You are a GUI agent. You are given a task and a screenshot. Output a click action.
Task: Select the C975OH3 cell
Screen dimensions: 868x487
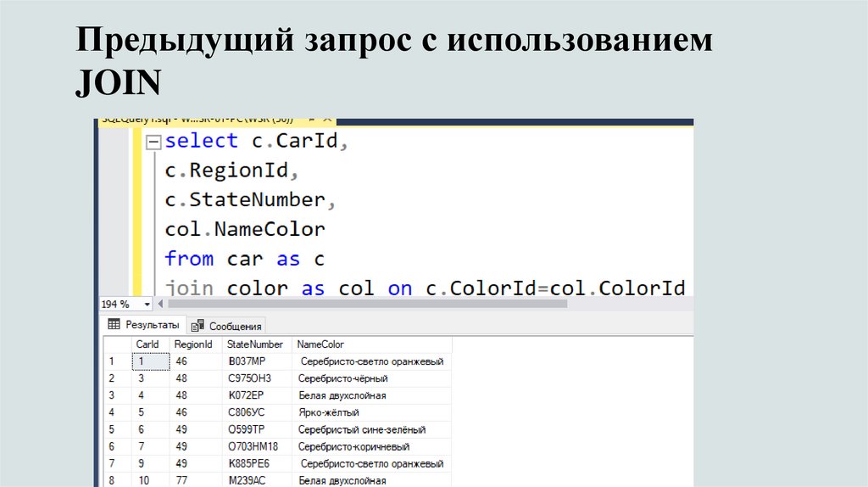coord(257,378)
